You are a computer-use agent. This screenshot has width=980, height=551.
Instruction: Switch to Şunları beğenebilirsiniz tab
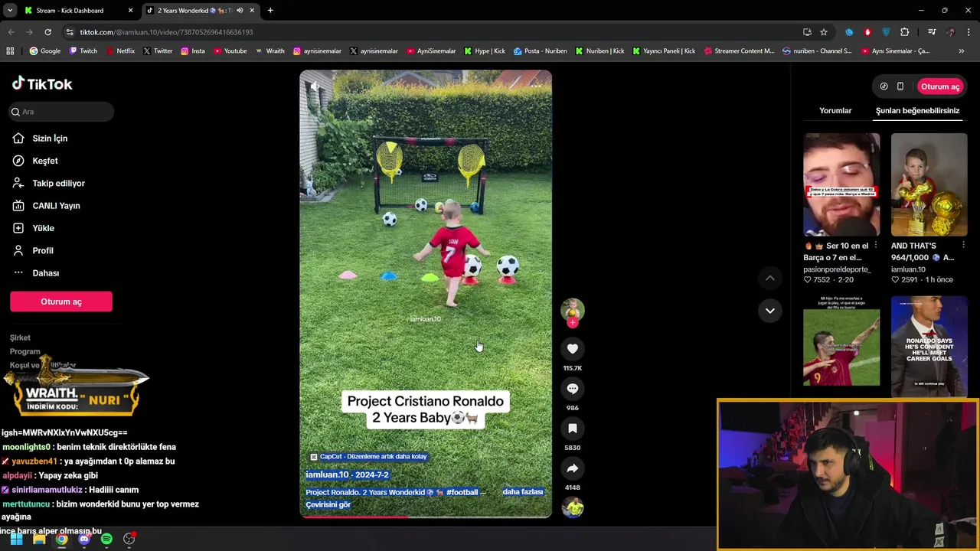(917, 111)
